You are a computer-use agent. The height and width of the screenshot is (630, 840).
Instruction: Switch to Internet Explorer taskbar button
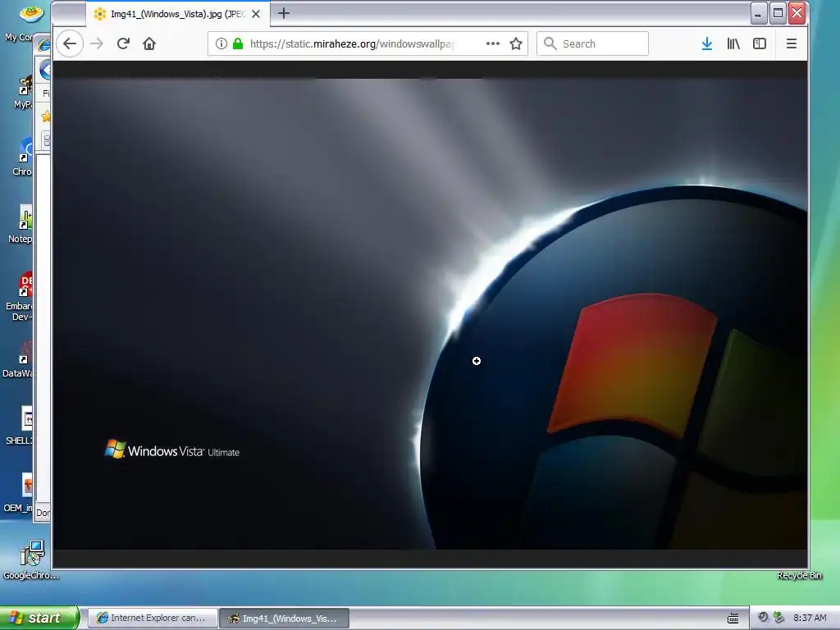click(153, 619)
